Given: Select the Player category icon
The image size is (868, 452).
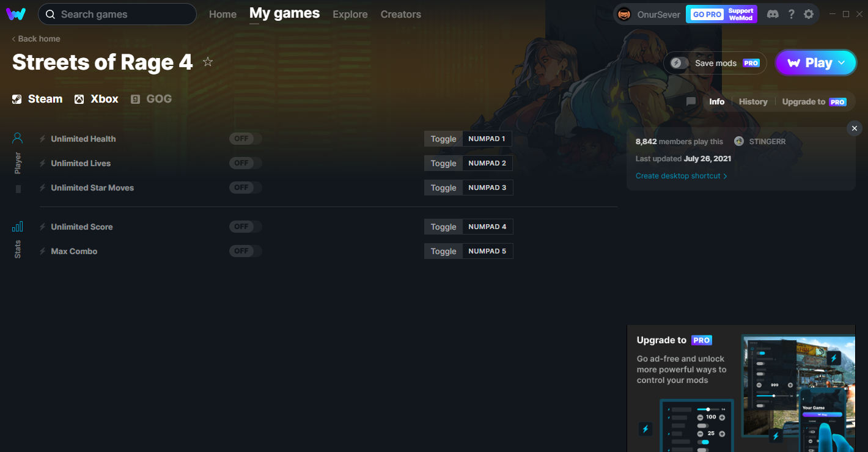Looking at the screenshot, I should click(x=18, y=139).
